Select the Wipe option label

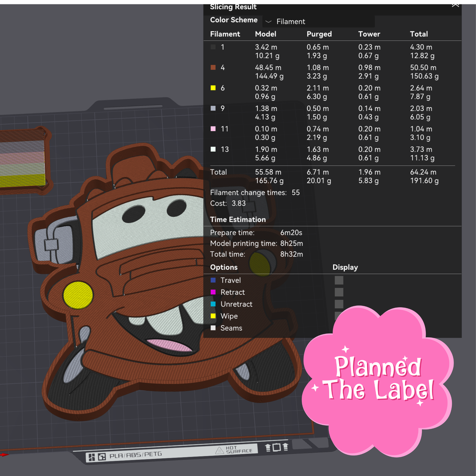click(229, 316)
